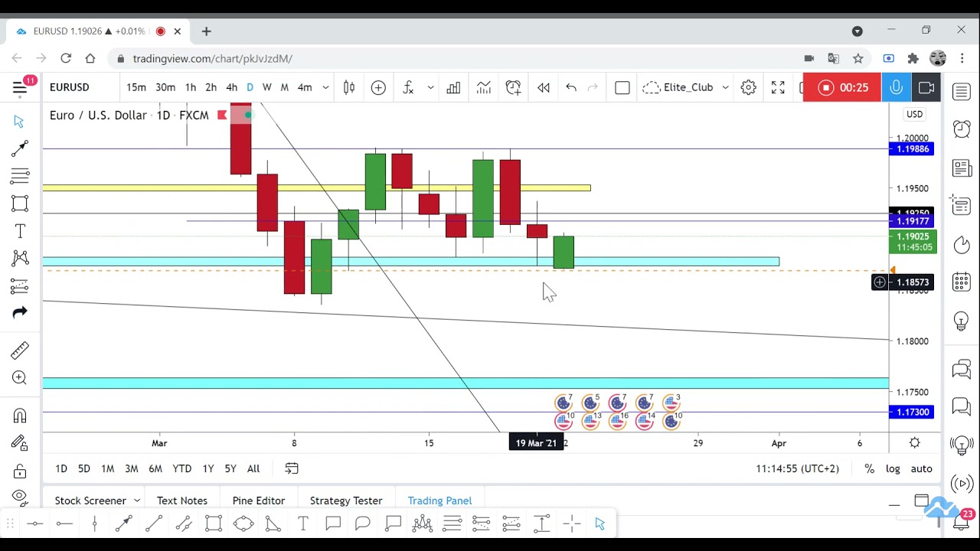The height and width of the screenshot is (551, 980).
Task: Hide all drawings with eye icon
Action: pyautogui.click(x=20, y=496)
